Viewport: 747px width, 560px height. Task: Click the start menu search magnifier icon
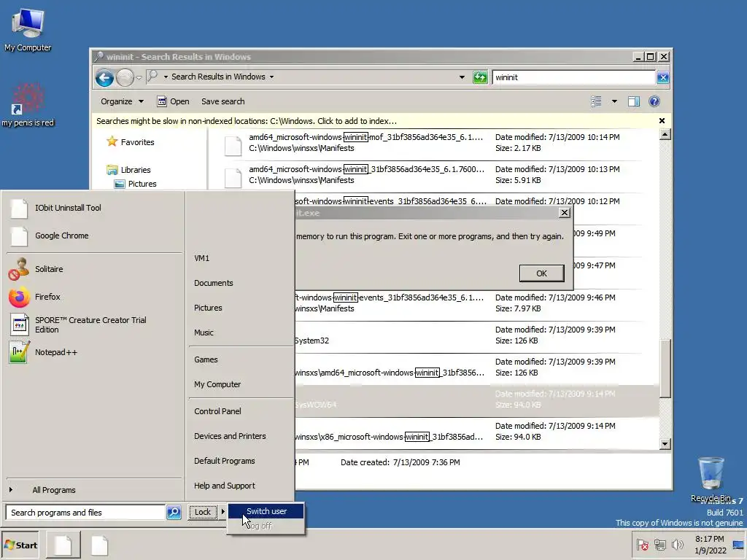(174, 513)
